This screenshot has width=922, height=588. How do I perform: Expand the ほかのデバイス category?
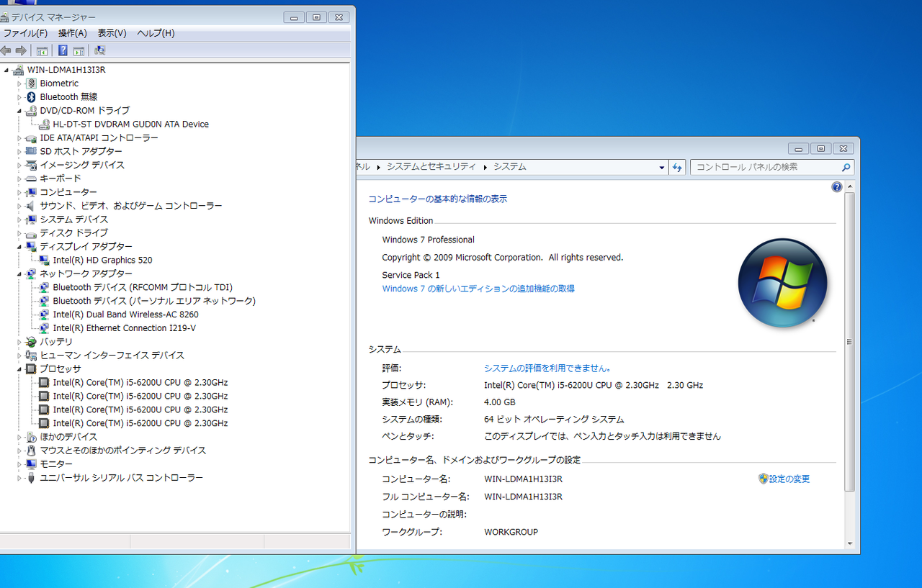(20, 437)
